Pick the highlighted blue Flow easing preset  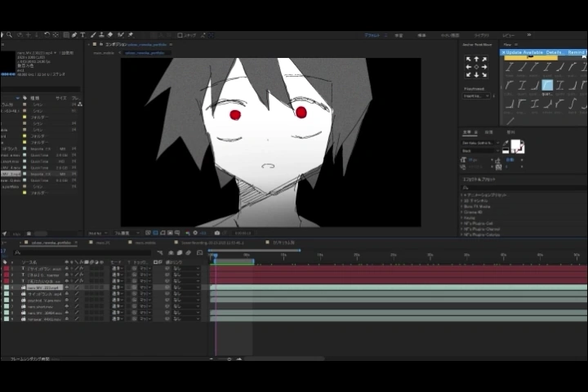click(547, 85)
